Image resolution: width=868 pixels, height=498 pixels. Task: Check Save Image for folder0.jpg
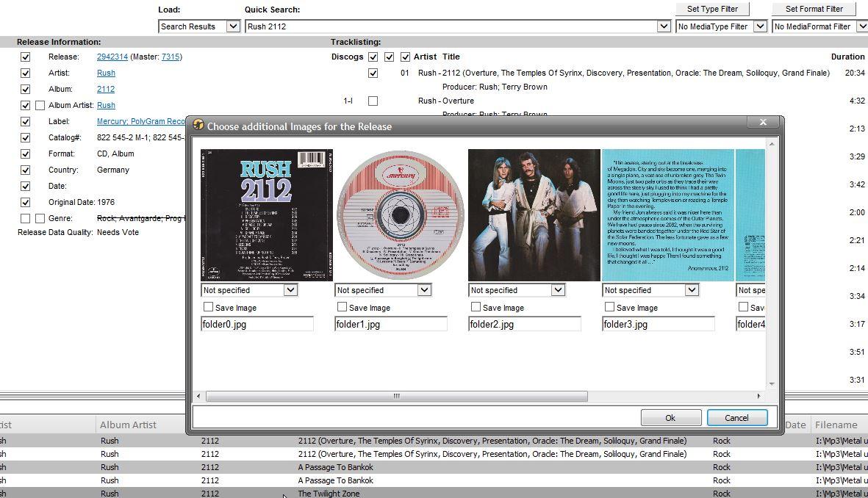pos(208,306)
